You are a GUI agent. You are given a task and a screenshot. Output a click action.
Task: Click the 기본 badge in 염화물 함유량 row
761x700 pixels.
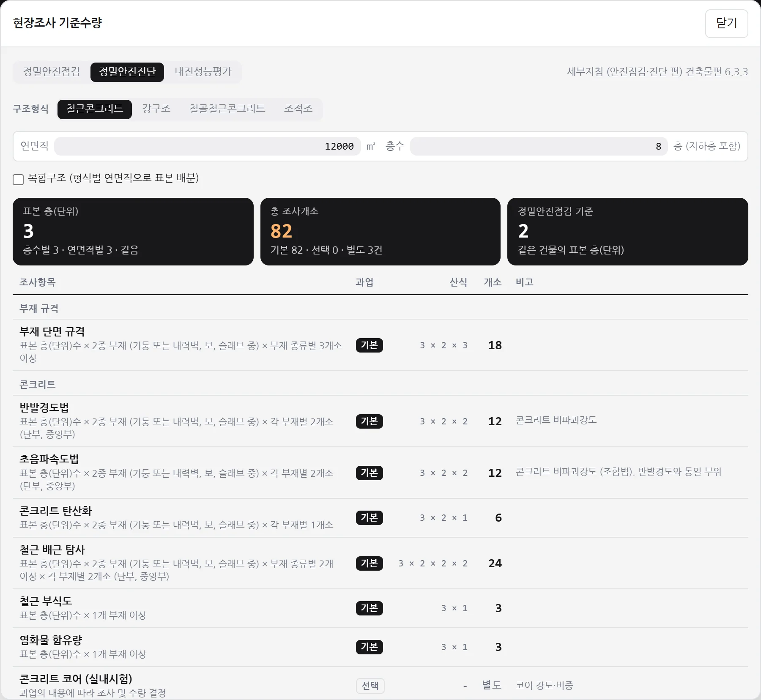coord(369,647)
